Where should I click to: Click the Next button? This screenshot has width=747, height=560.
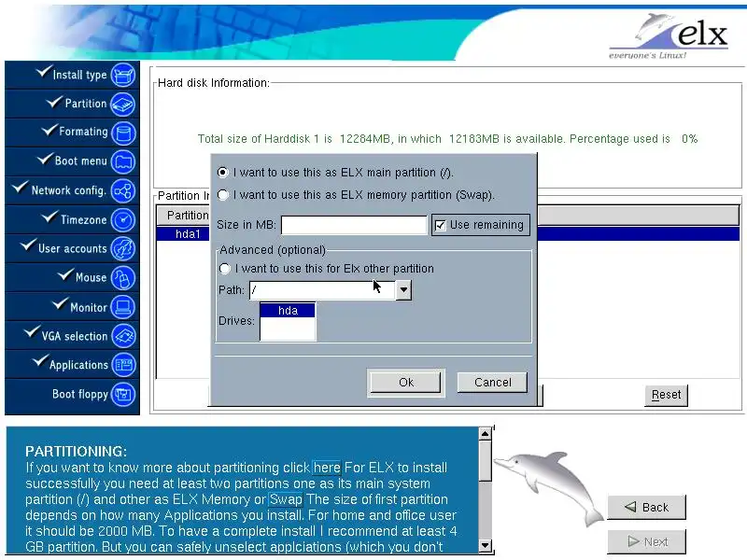(647, 542)
